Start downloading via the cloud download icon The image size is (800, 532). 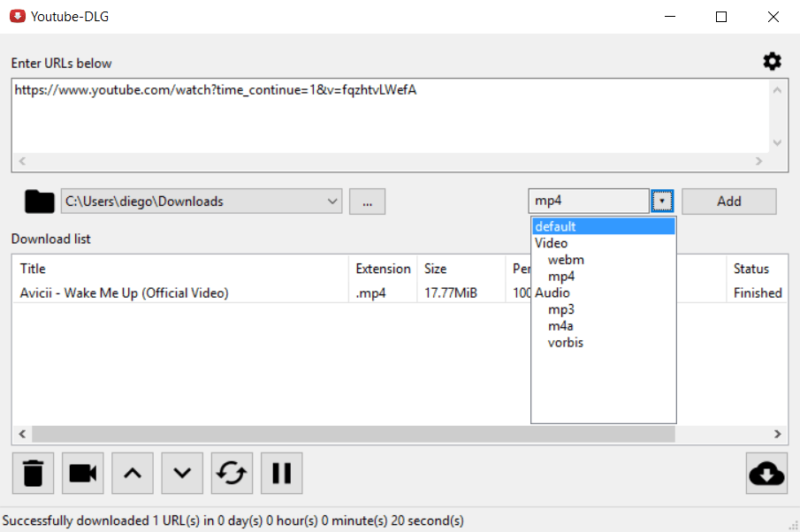pos(766,474)
